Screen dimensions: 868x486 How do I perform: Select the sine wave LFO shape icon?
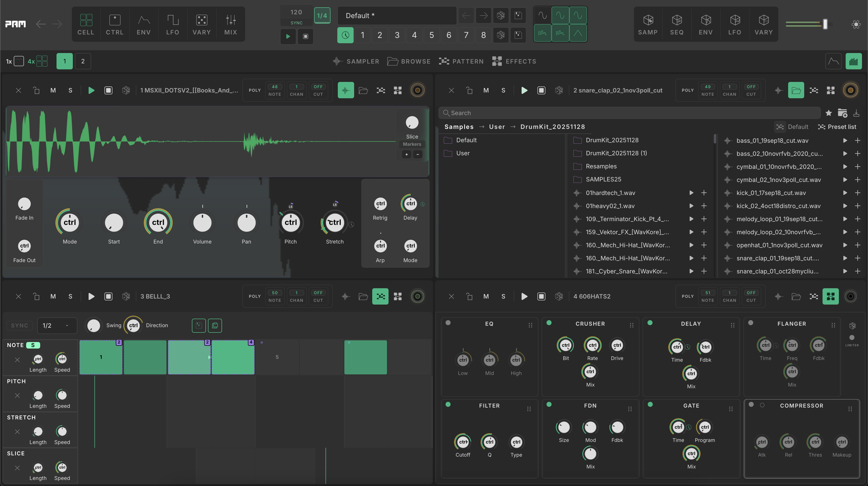click(542, 16)
